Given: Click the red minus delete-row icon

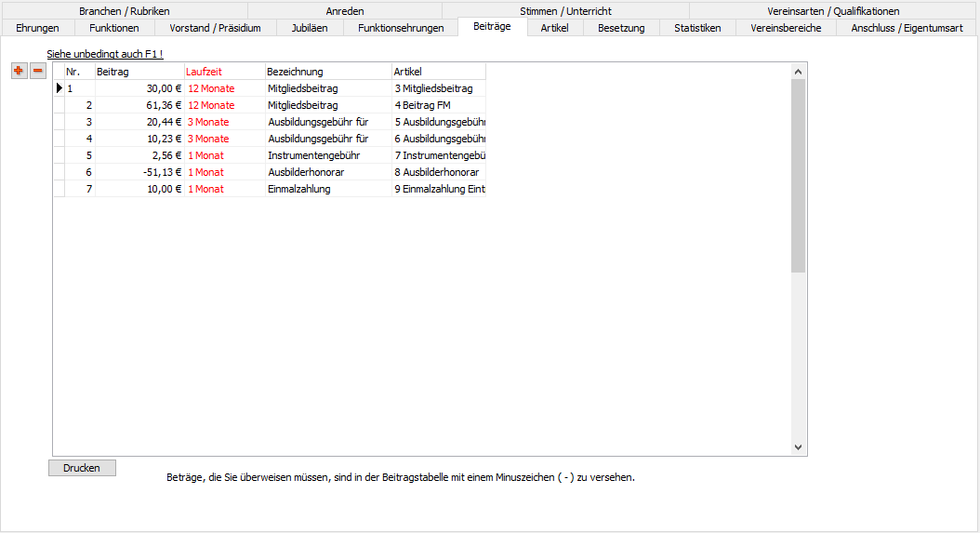Looking at the screenshot, I should [x=38, y=71].
